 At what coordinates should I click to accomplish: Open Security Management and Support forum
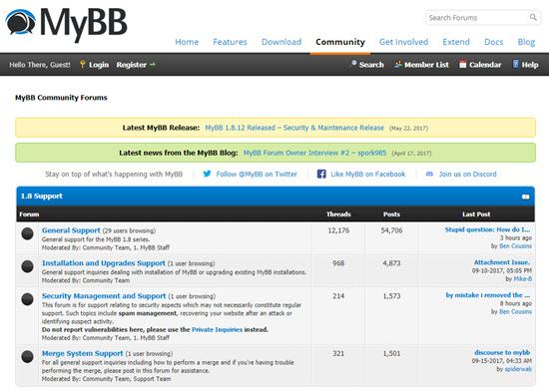coord(104,296)
